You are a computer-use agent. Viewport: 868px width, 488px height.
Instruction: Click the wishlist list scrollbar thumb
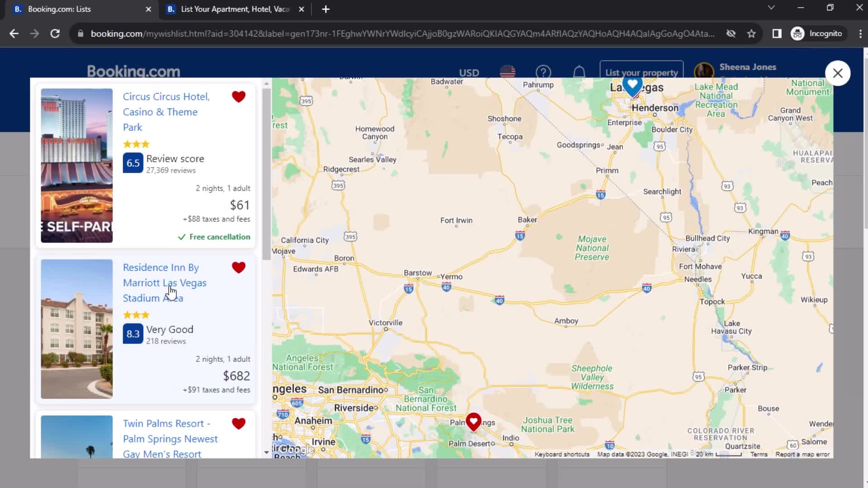pyautogui.click(x=266, y=174)
